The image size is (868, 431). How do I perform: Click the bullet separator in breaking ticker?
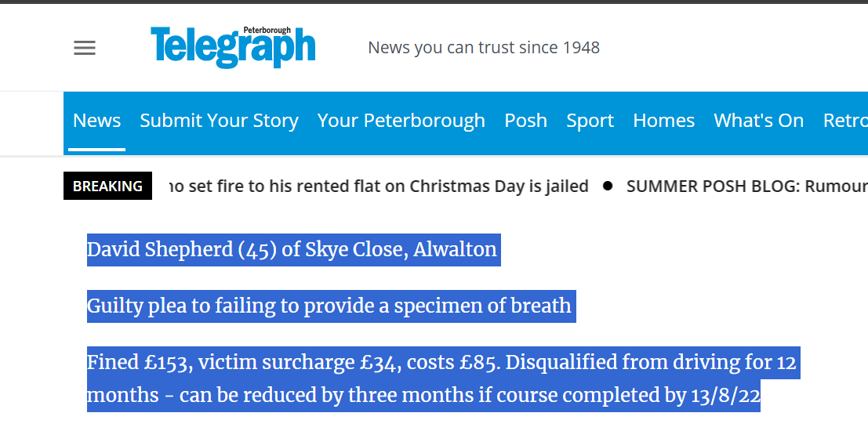(608, 187)
